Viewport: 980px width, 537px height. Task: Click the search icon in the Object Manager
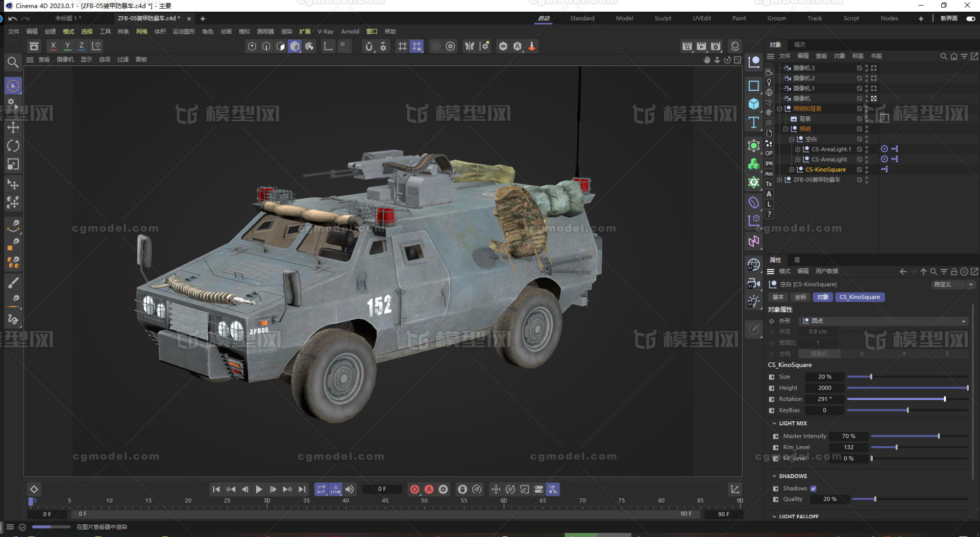point(944,56)
